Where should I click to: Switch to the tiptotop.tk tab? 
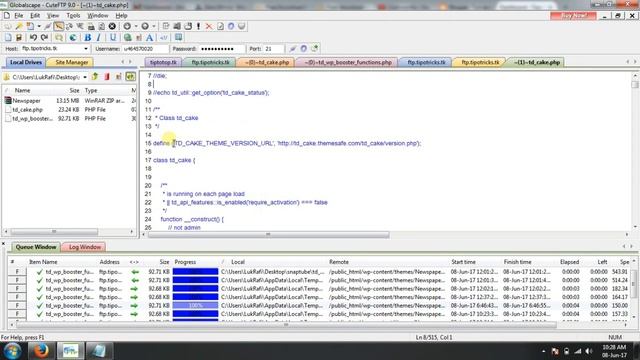(163, 62)
